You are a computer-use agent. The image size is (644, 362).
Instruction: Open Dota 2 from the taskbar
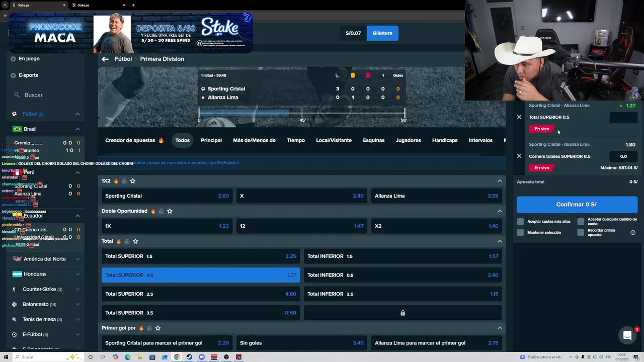(238, 357)
